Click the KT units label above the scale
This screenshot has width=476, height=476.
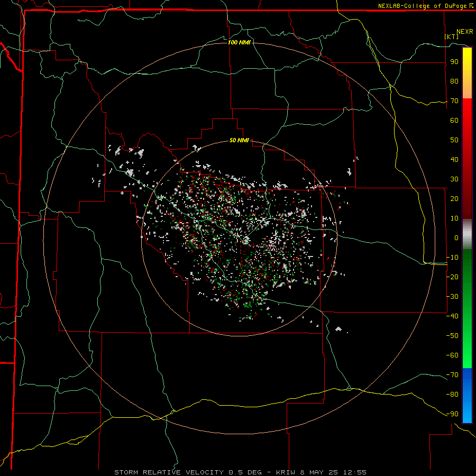click(452, 36)
